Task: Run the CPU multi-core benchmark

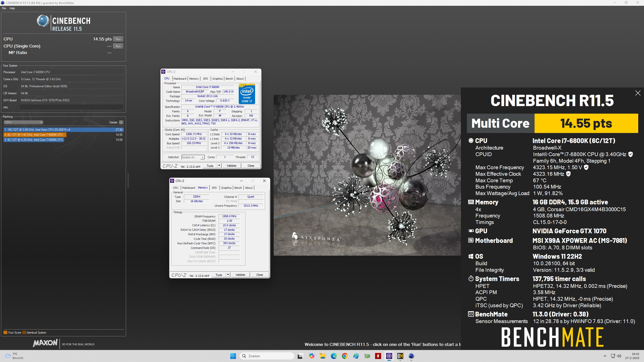Action: pos(118,39)
